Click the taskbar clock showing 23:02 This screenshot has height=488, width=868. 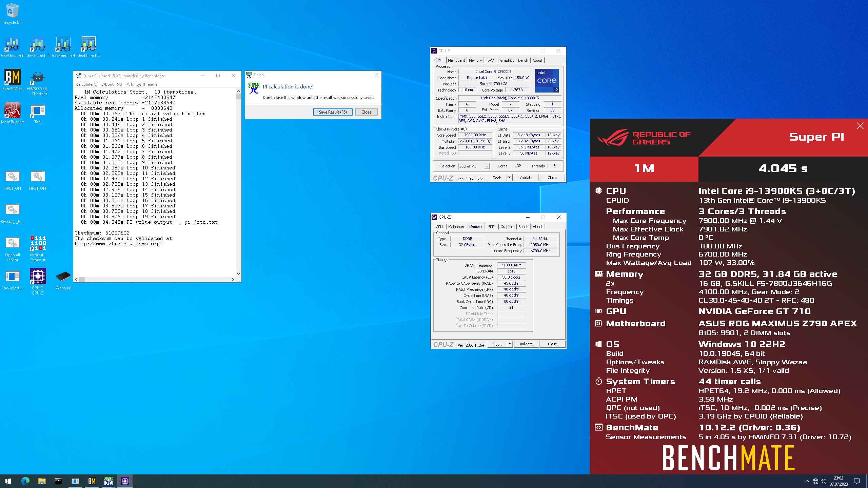tap(839, 481)
